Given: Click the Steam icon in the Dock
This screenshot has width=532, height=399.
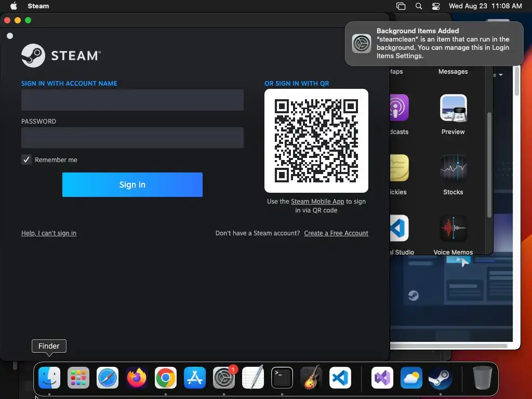Looking at the screenshot, I should coord(441,378).
